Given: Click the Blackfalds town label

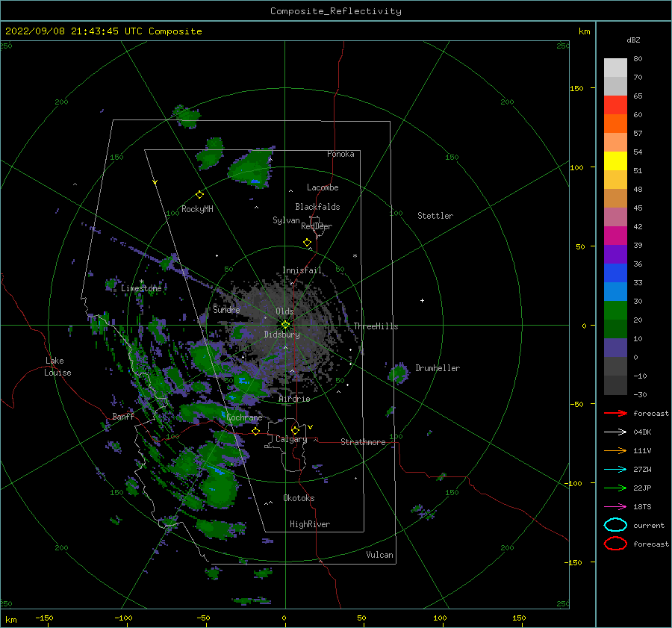Looking at the screenshot, I should point(317,207).
